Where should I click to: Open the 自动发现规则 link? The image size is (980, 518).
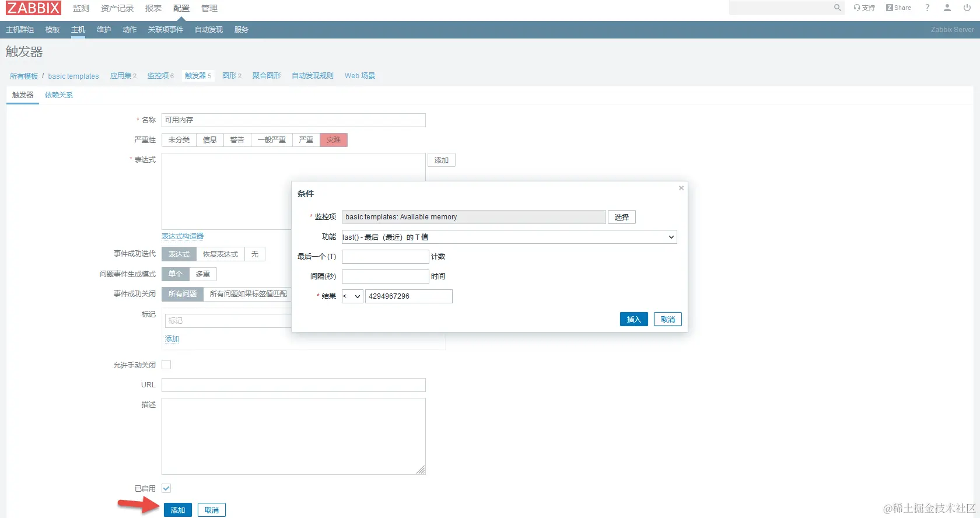313,76
